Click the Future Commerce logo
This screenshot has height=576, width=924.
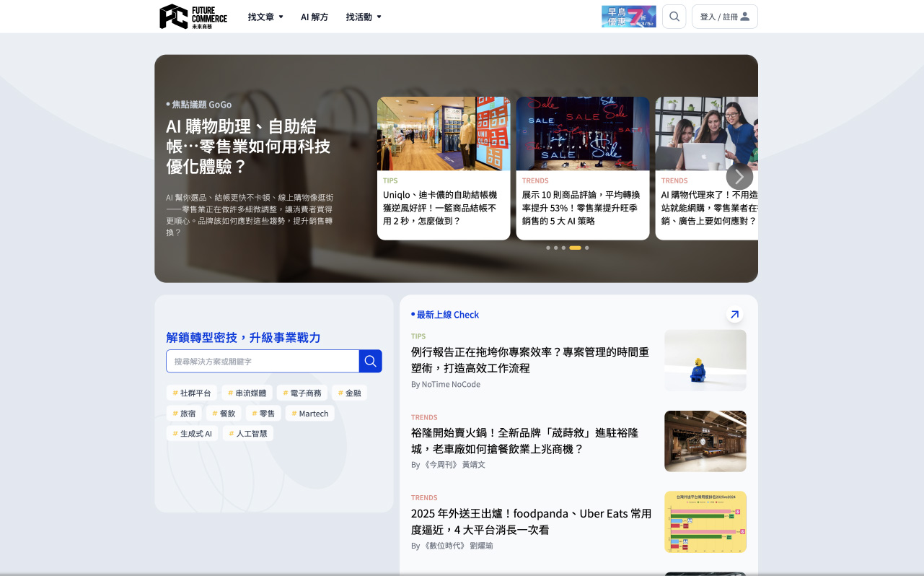[x=193, y=17]
